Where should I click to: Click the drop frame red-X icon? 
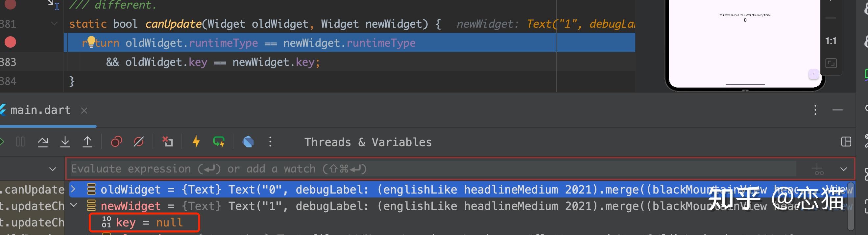tap(167, 142)
